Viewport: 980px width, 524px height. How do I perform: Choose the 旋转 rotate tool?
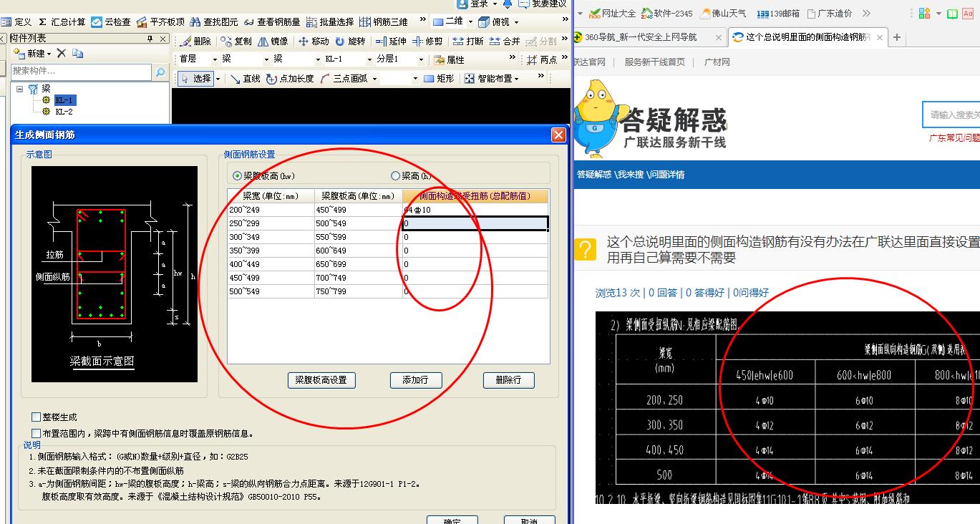350,42
